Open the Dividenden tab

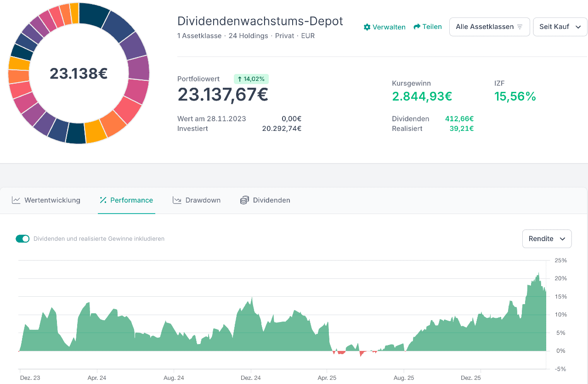[x=271, y=200]
